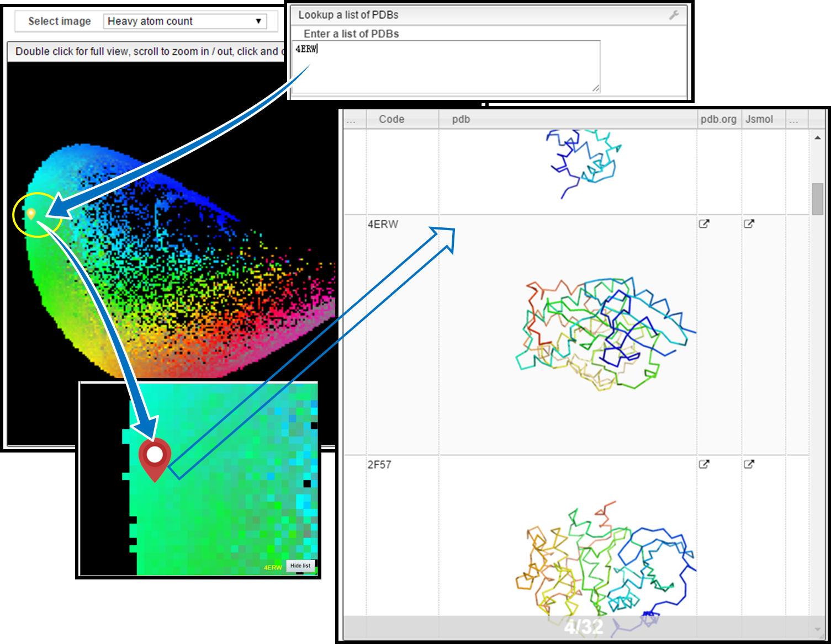Open pdb.org link icon for 4ERW
The image size is (831, 644).
(704, 224)
